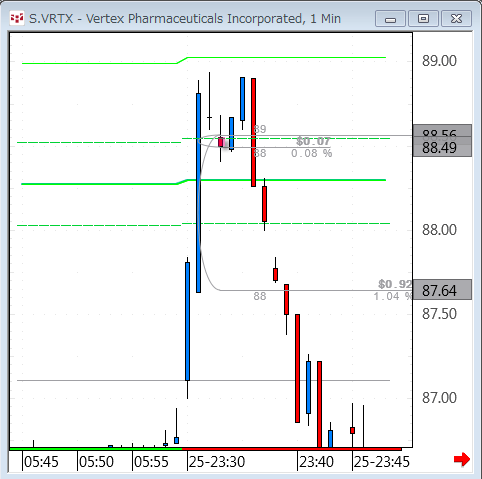Click the $0.92 measurement label
Screen dimensions: 482x479
(395, 284)
